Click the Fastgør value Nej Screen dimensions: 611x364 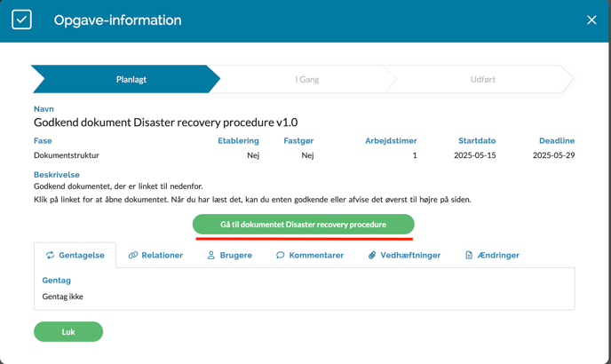(307, 155)
